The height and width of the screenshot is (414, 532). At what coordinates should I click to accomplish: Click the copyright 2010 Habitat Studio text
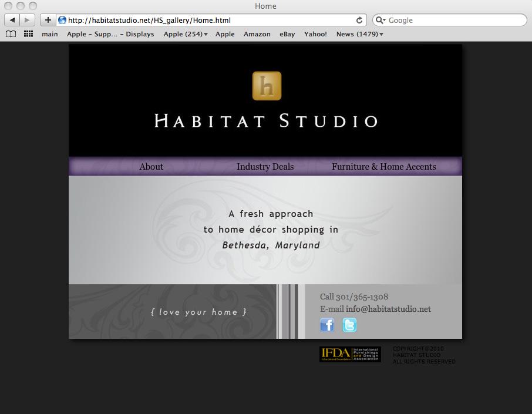(x=424, y=355)
